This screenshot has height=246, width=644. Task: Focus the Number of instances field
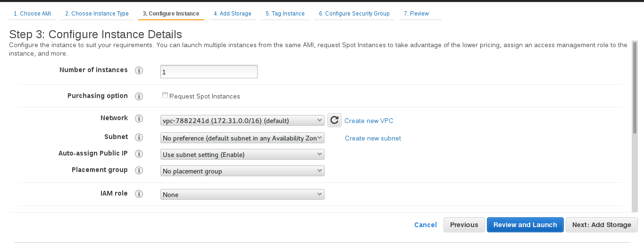(209, 72)
